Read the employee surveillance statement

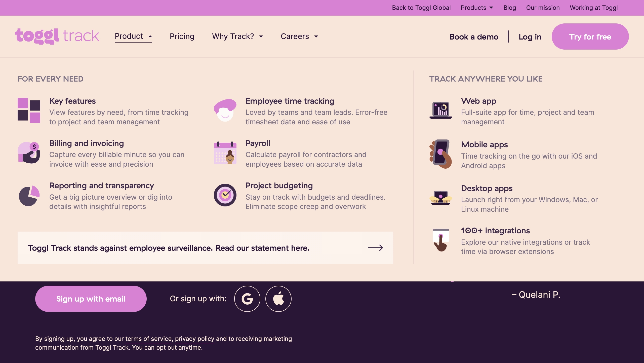pos(205,248)
